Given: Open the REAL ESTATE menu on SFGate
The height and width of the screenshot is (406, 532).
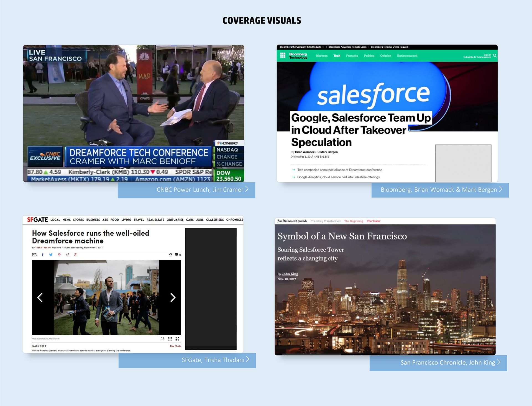Looking at the screenshot, I should [x=155, y=220].
